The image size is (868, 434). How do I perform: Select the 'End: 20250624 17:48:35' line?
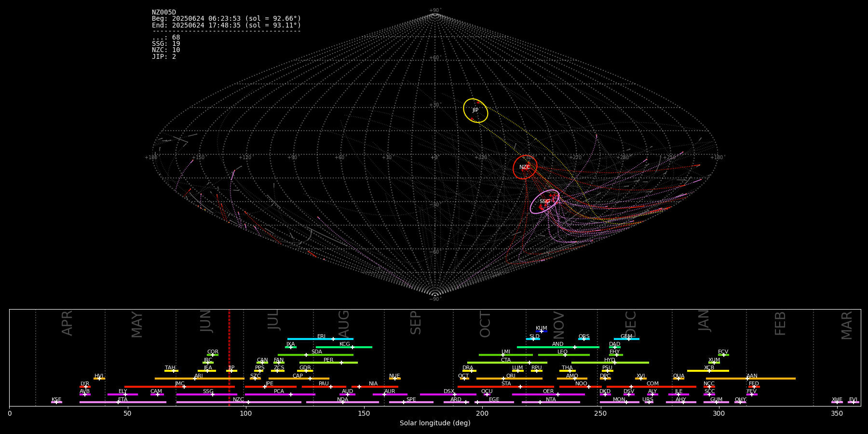pyautogui.click(x=226, y=25)
